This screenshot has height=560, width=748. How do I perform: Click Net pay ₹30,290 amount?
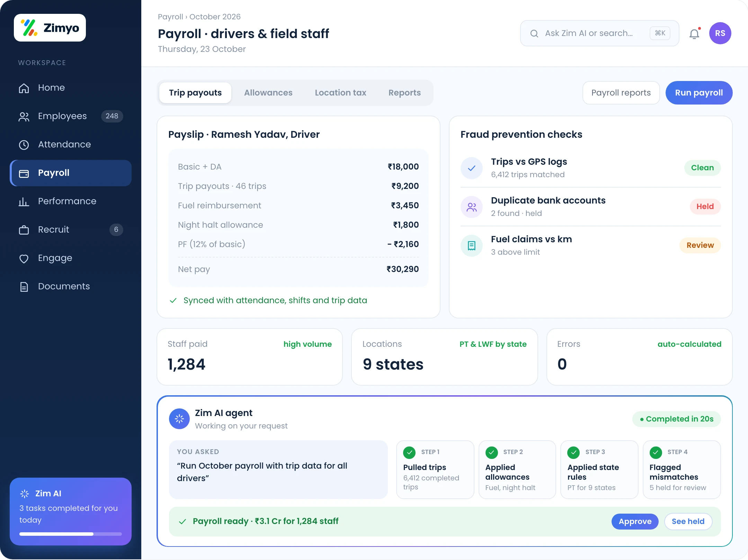(402, 269)
